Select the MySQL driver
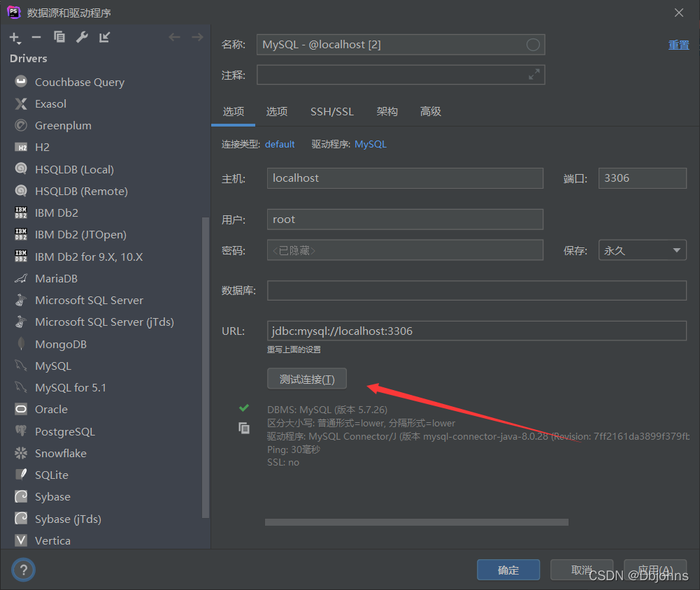Image resolution: width=700 pixels, height=590 pixels. click(x=53, y=366)
